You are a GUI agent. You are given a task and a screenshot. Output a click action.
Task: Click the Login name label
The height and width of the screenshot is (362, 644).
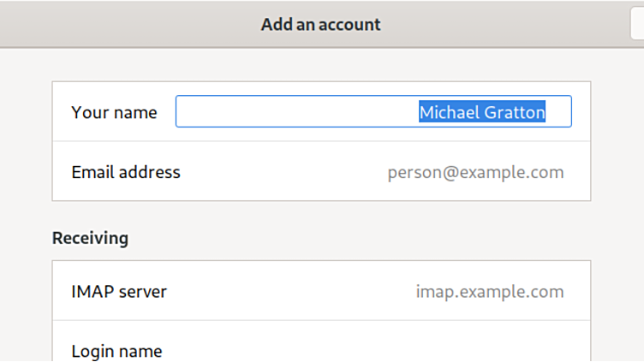[116, 351]
